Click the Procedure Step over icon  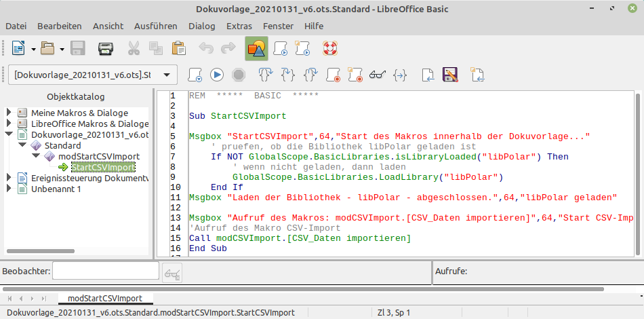[266, 75]
